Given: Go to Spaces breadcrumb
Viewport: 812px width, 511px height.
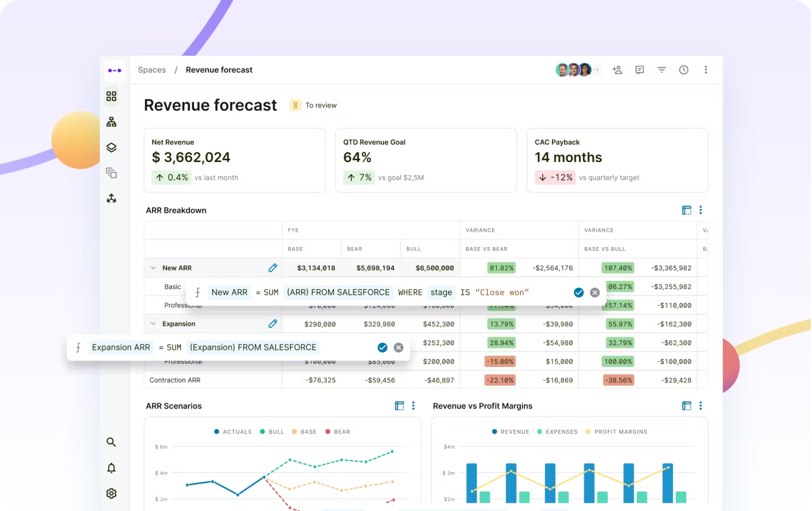Looking at the screenshot, I should coord(152,70).
